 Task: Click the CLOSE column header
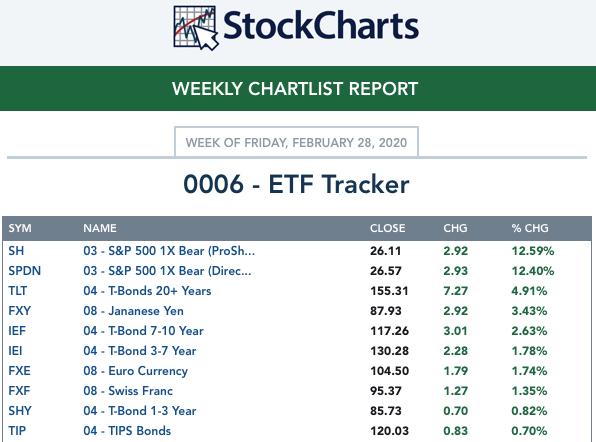pyautogui.click(x=387, y=228)
